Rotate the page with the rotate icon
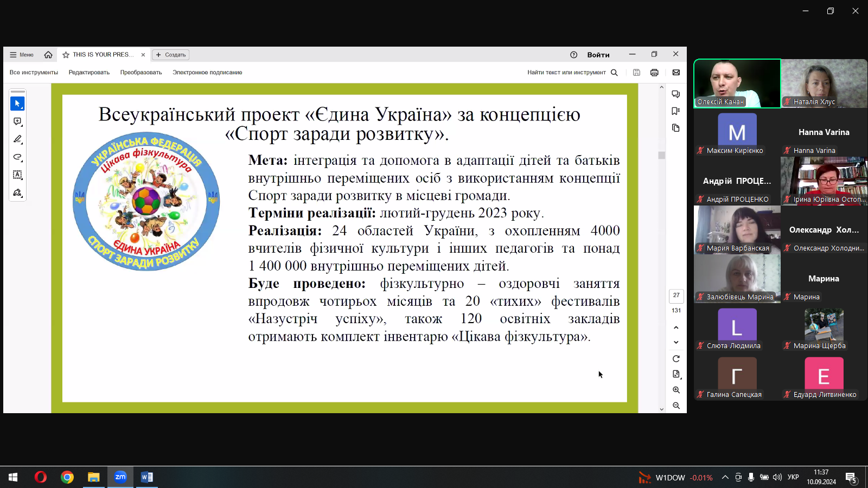868x488 pixels. pyautogui.click(x=676, y=359)
